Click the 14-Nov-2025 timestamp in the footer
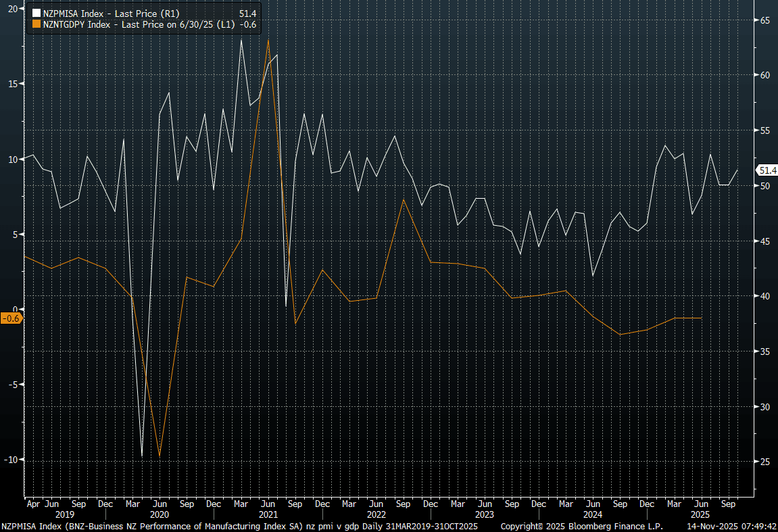778x532 pixels. [x=731, y=526]
